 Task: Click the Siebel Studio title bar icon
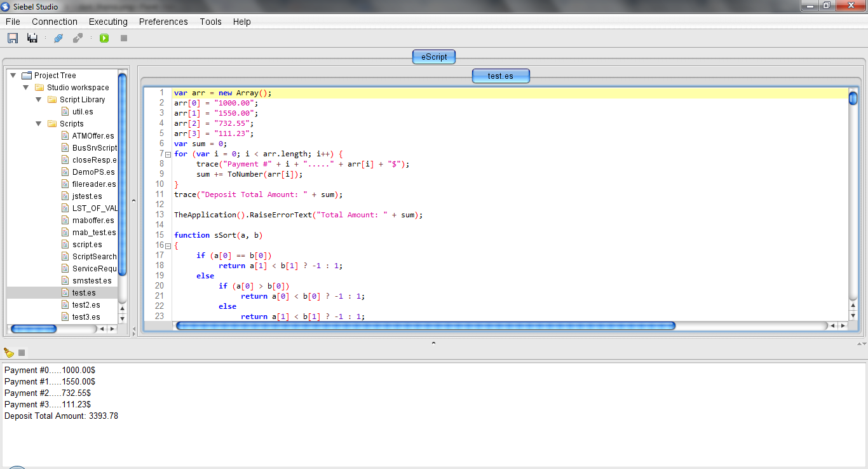click(6, 6)
